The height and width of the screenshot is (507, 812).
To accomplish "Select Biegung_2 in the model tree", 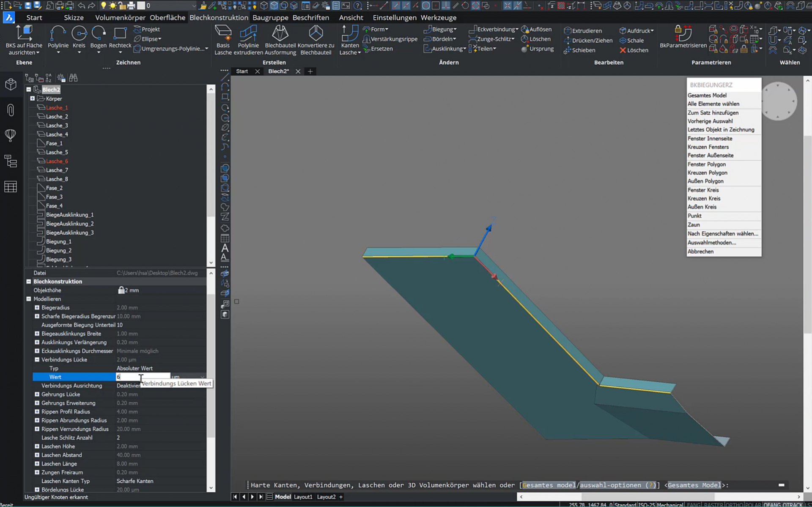I will pyautogui.click(x=58, y=250).
